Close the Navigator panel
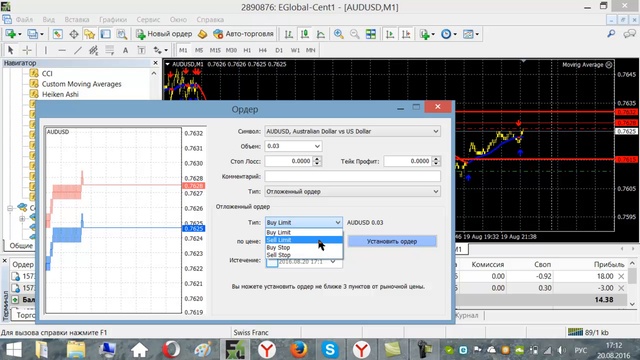Screen dimensions: 640x360 (x=156, y=63)
